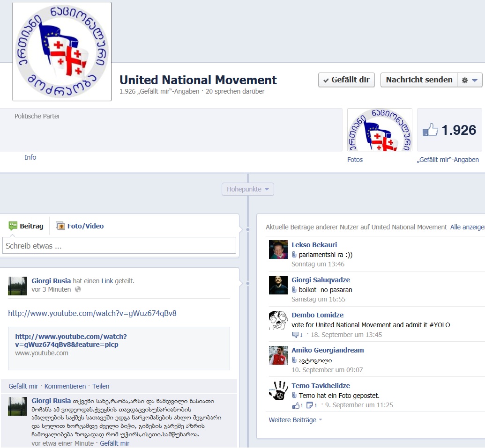The width and height of the screenshot is (485, 448).
Task: Open the bold YouTube feature=plcp preview title
Action: pos(71,340)
